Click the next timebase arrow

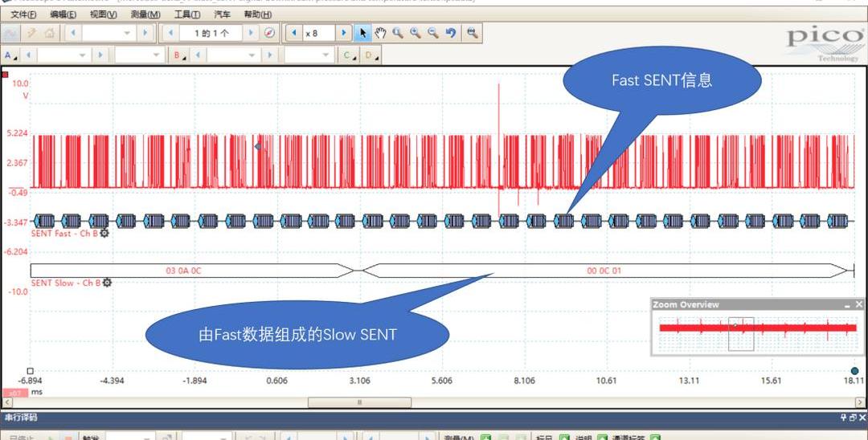click(x=145, y=33)
